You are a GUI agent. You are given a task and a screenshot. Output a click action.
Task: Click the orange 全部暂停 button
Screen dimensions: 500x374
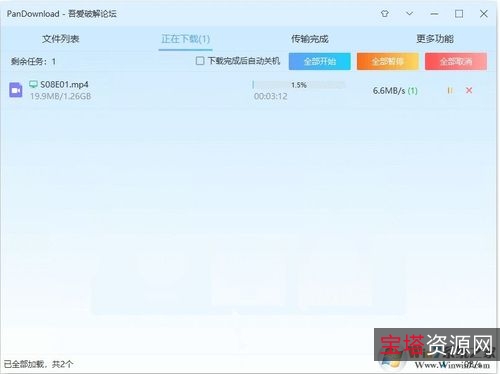coord(388,61)
